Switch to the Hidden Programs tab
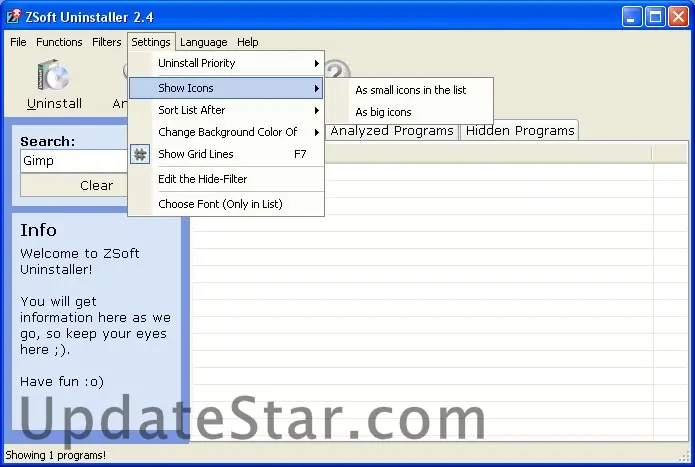 click(519, 131)
